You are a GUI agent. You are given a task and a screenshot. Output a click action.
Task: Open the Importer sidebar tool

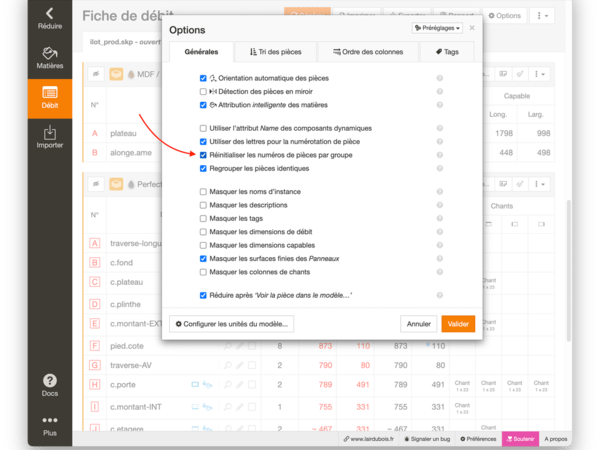pos(49,136)
